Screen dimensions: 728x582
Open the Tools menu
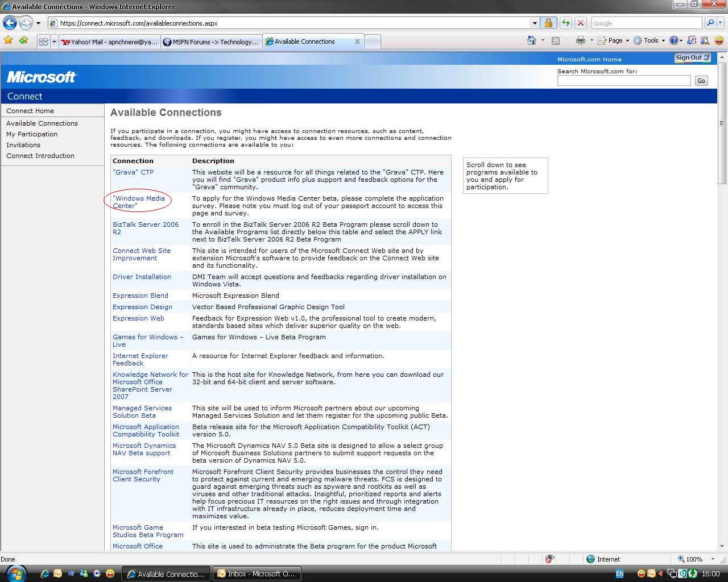pos(649,40)
